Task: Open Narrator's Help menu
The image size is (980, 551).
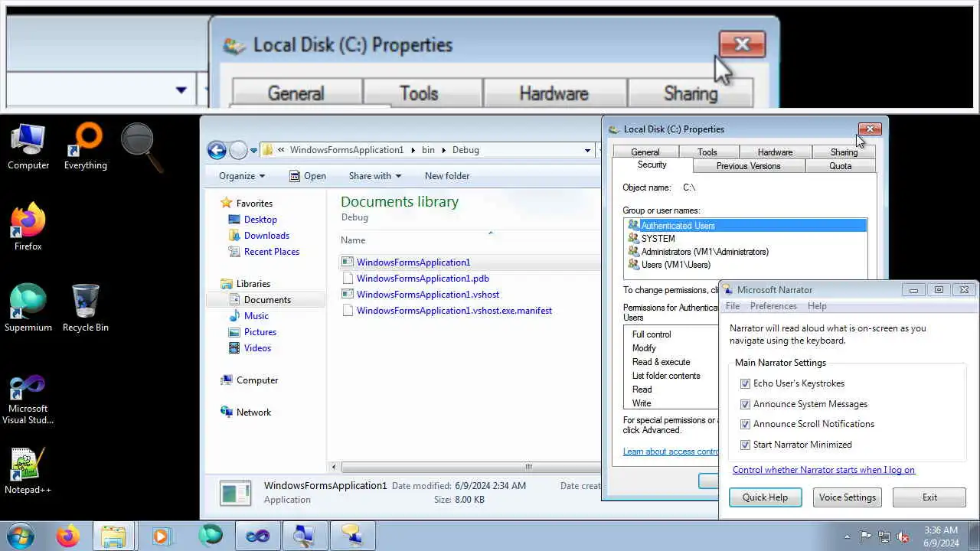Action: point(817,306)
